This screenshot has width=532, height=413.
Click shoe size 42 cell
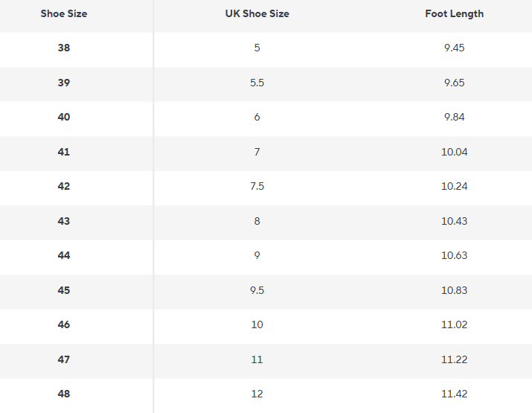click(64, 186)
